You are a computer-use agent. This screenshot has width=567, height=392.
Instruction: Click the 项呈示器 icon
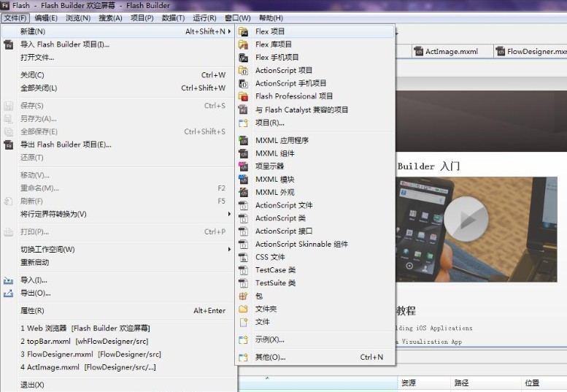point(244,166)
